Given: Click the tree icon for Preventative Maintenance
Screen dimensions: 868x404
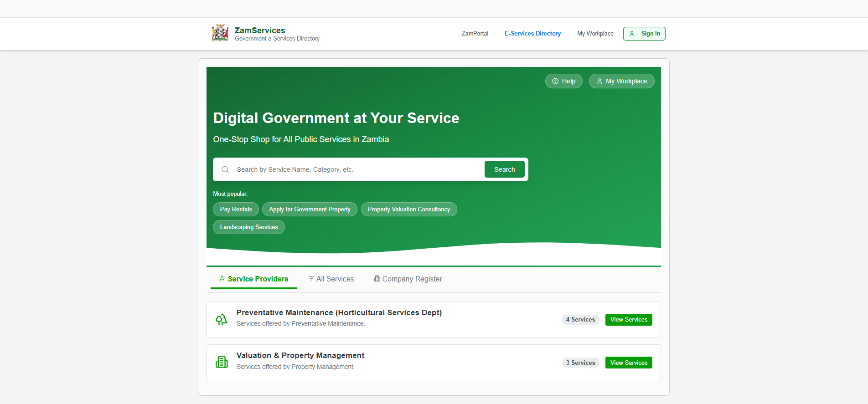Looking at the screenshot, I should click(x=222, y=319).
